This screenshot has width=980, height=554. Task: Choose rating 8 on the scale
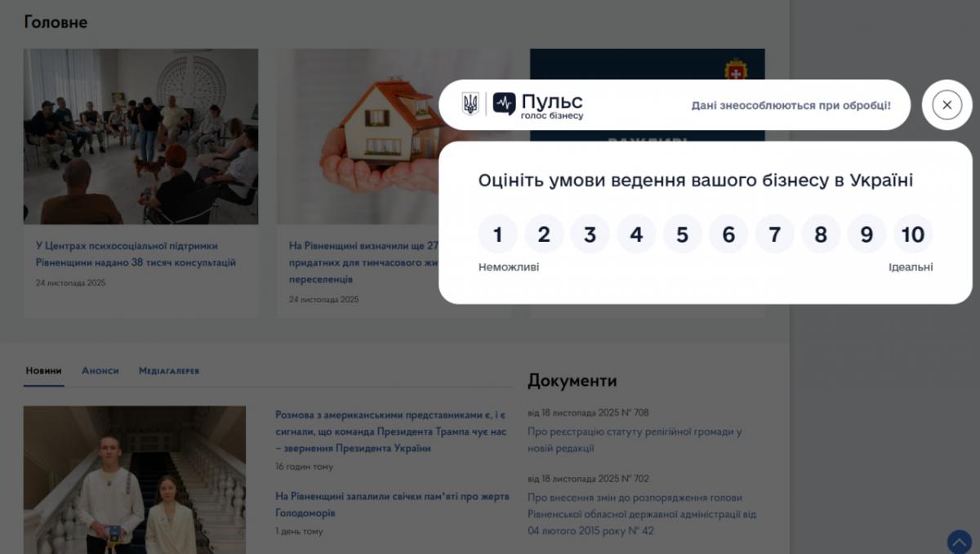820,235
